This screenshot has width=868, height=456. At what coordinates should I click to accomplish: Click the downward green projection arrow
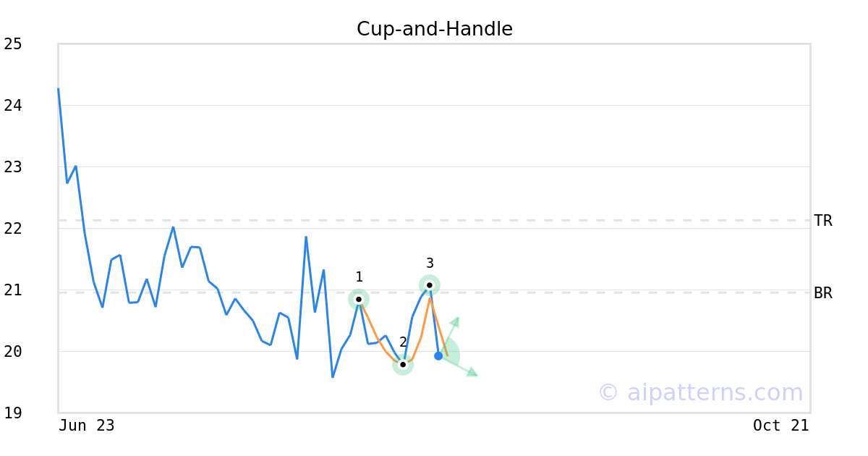tap(459, 366)
